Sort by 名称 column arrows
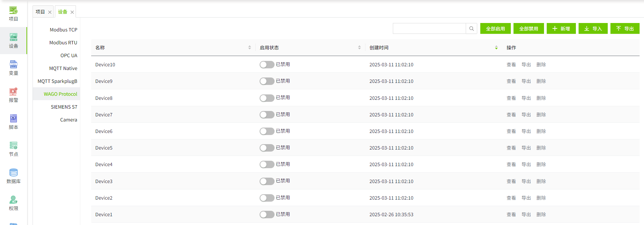This screenshot has width=644, height=225. click(249, 48)
